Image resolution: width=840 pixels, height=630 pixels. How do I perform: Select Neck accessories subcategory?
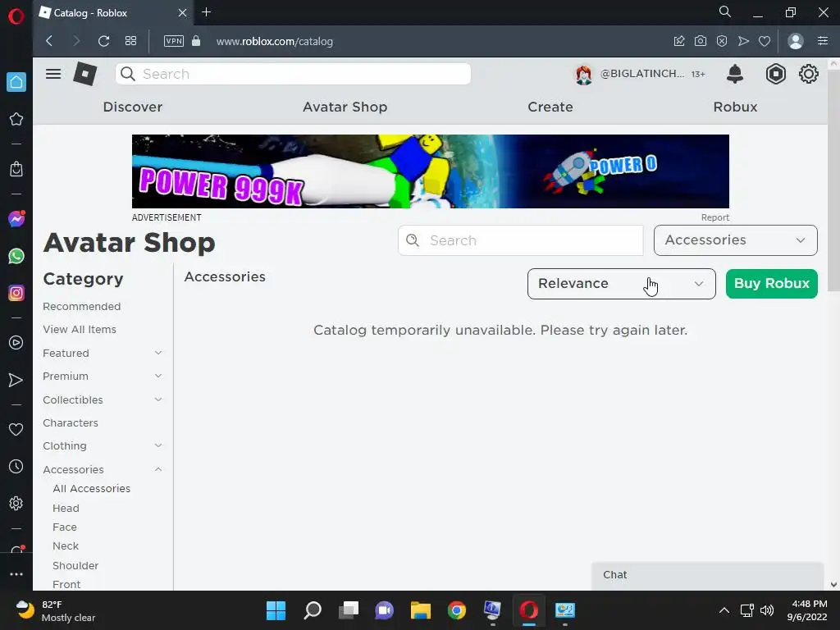pos(66,546)
